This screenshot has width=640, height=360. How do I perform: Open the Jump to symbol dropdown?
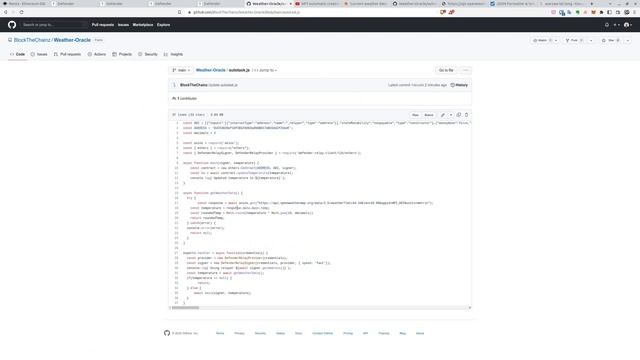[x=265, y=70]
